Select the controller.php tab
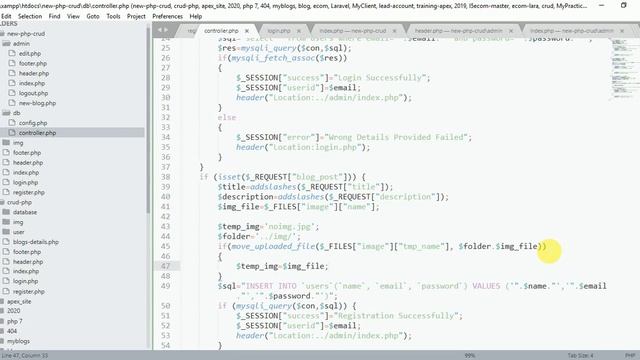Viewport: 640px width, 360px height. [x=221, y=31]
